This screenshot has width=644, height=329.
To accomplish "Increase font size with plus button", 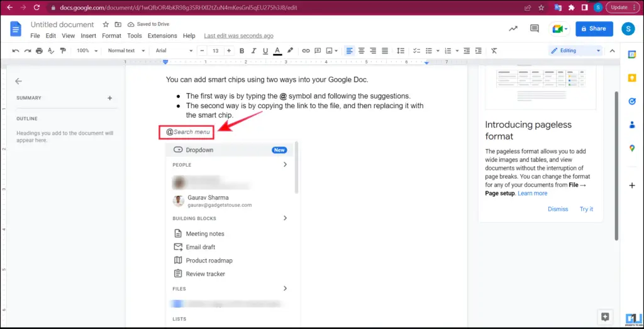I will 229,51.
